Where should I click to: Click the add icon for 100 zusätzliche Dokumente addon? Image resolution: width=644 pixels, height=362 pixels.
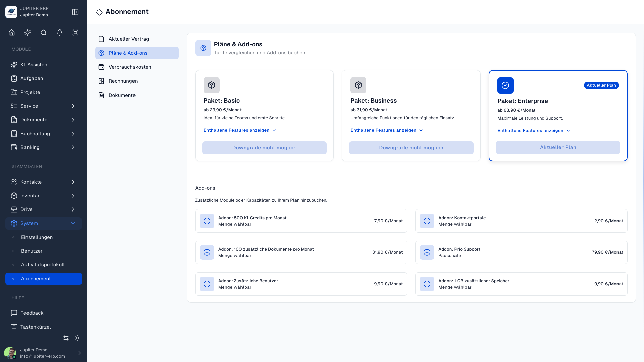207,252
